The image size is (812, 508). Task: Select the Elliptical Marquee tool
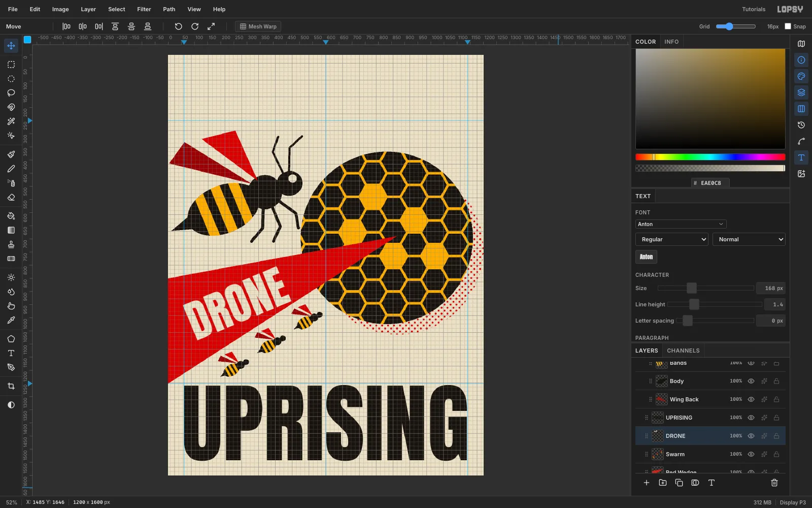pos(11,79)
